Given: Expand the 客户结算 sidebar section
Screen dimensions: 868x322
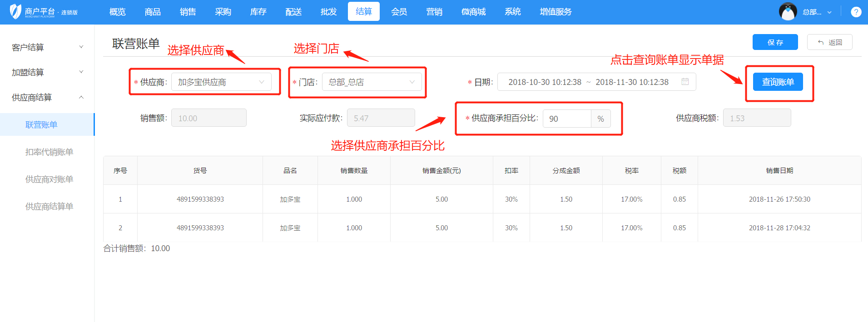Looking at the screenshot, I should [x=47, y=47].
